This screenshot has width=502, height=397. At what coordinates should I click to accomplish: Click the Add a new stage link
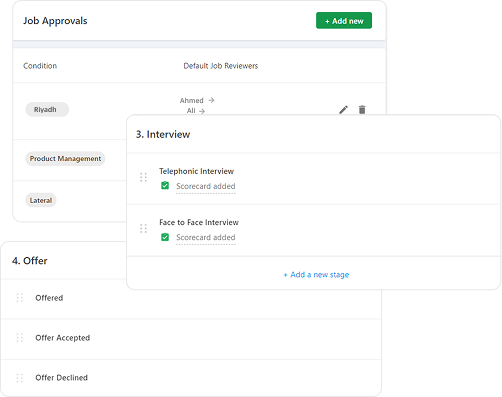coord(316,275)
